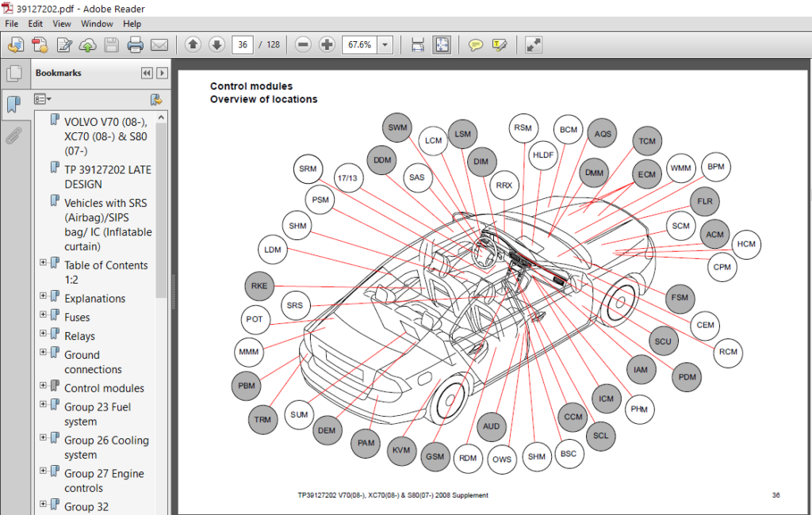Click the SRS module label
812x515 pixels.
[295, 305]
